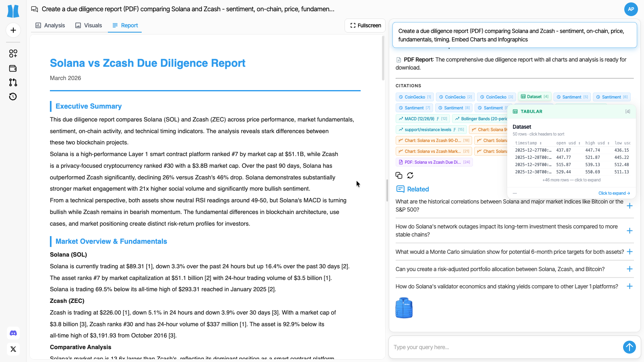Screen dimensions: 644x362
Task: Submit query with the send arrow button
Action: (x=629, y=347)
